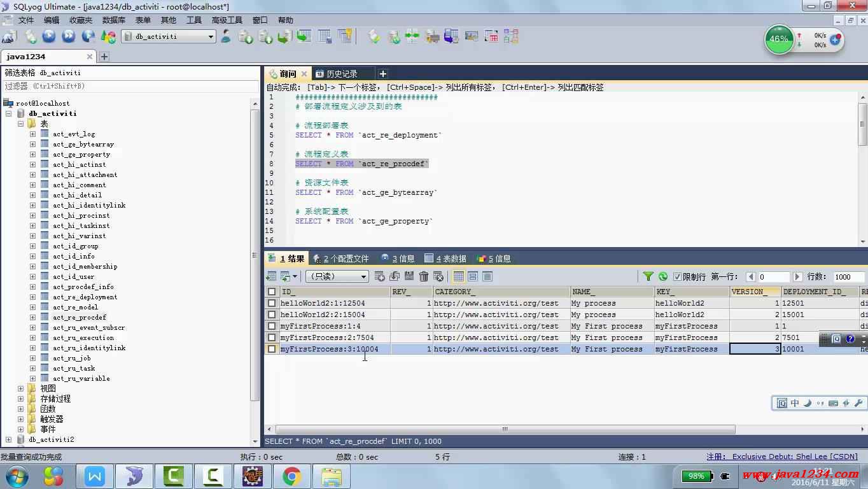Go to previous page arrow in results

pyautogui.click(x=751, y=277)
